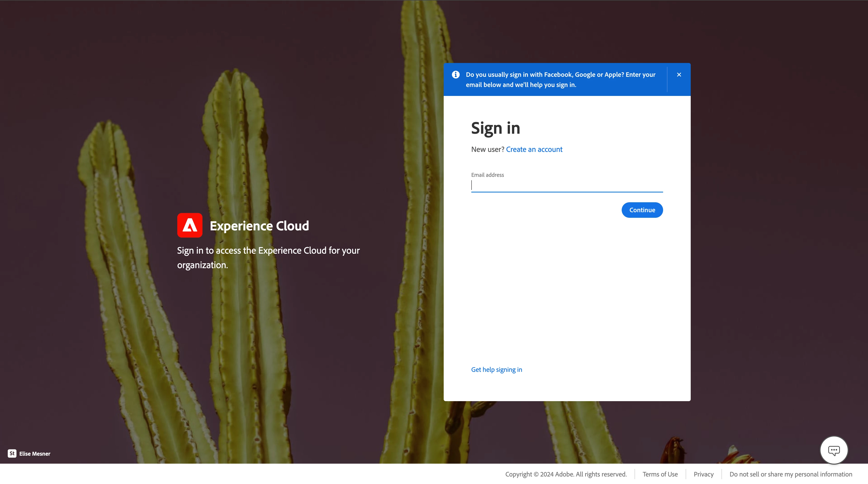The height and width of the screenshot is (484, 868).
Task: Click the info icon in blue banner
Action: coord(456,74)
